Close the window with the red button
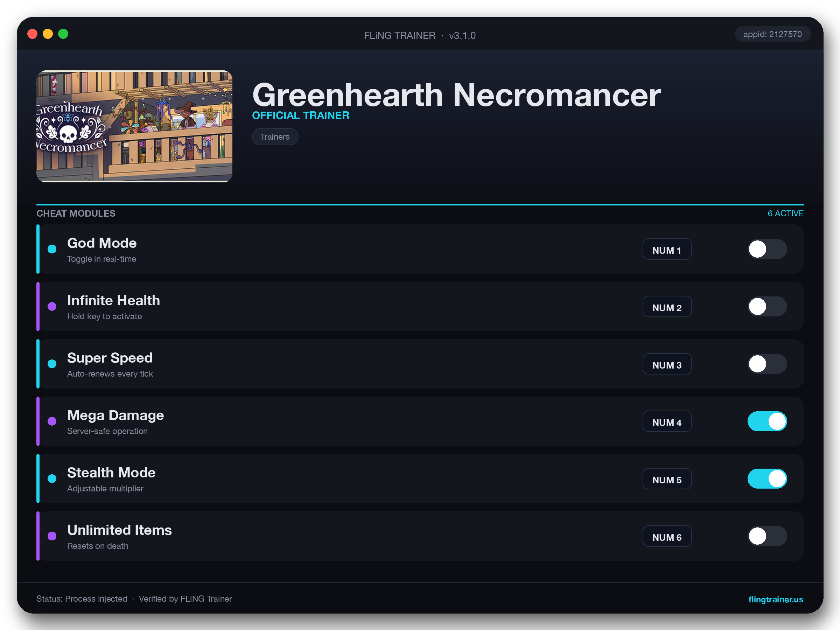Screen dimensions: 840x630 32,34
